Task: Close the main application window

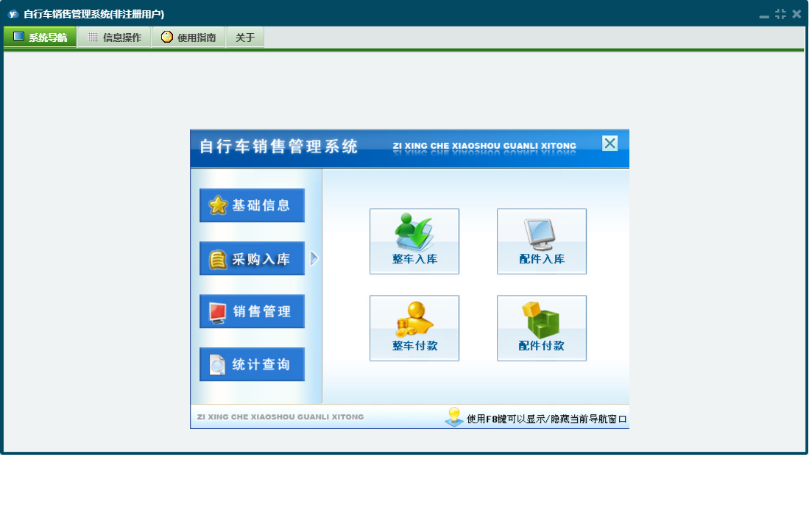Action: point(796,15)
